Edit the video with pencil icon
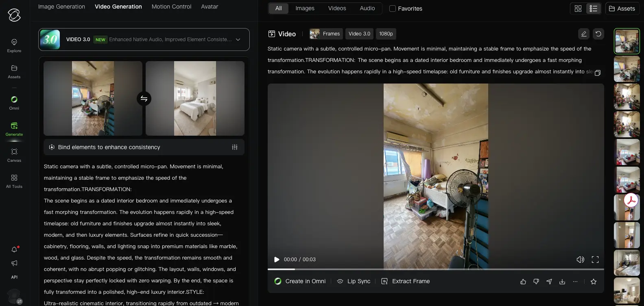 click(x=584, y=34)
